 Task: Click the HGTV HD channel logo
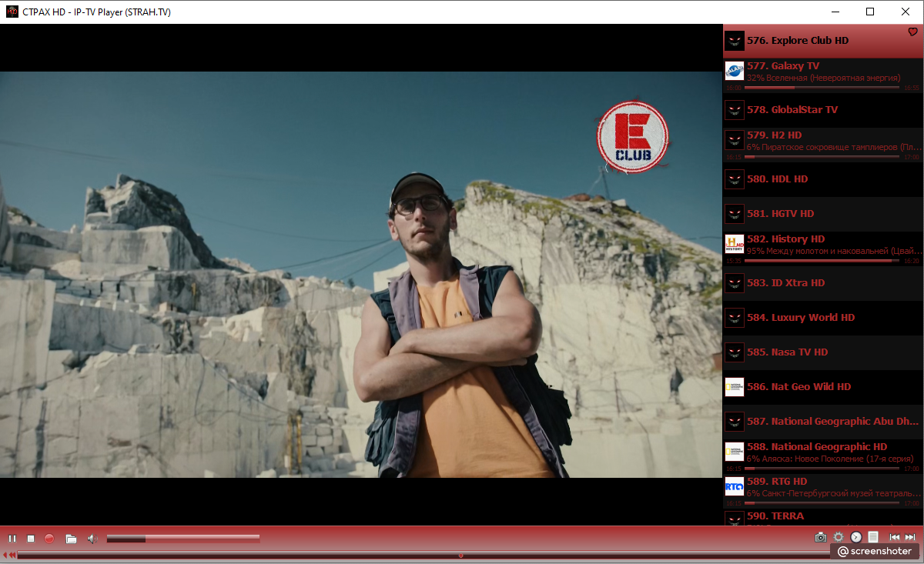tap(735, 214)
